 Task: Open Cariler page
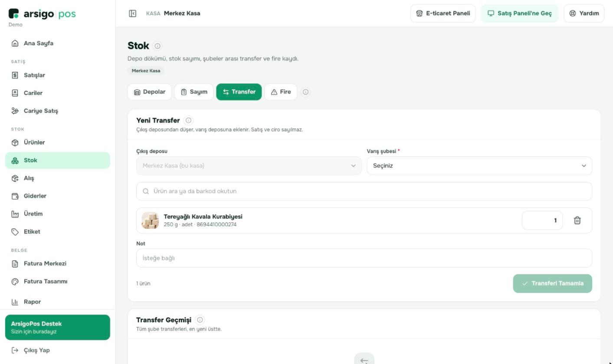(x=58, y=93)
